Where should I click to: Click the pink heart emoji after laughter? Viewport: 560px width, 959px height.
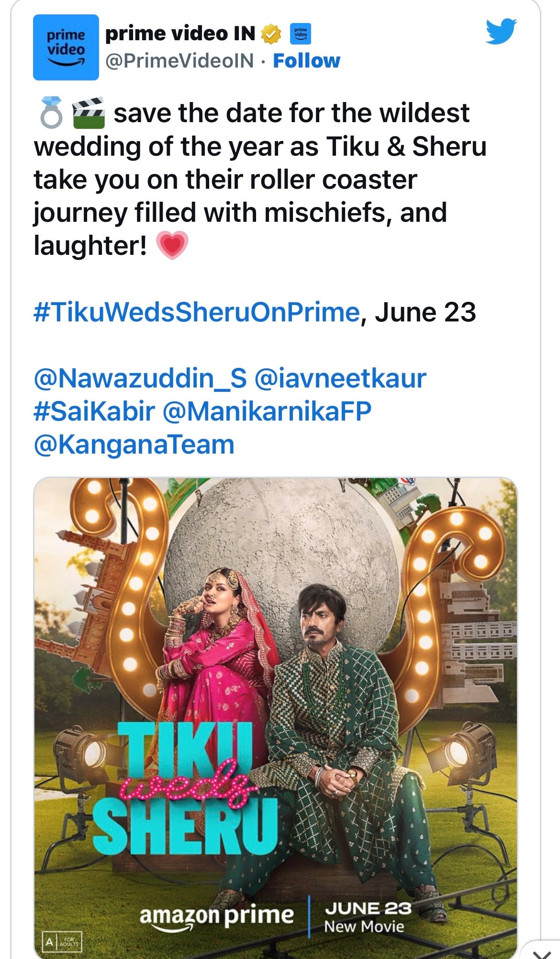[x=172, y=246]
